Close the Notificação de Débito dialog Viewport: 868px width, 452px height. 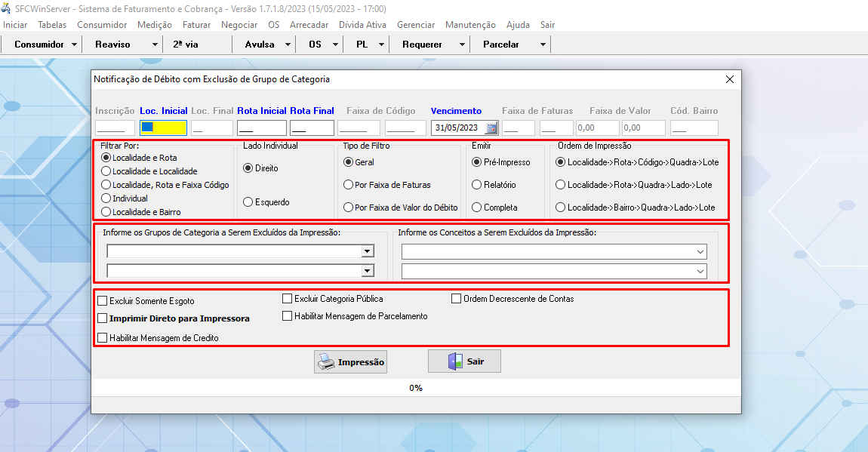(729, 79)
